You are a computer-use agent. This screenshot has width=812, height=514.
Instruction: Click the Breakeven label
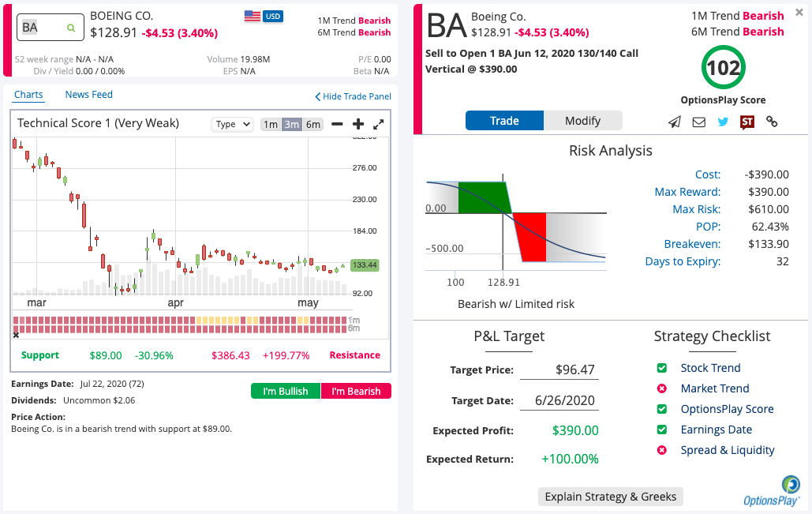pos(692,244)
